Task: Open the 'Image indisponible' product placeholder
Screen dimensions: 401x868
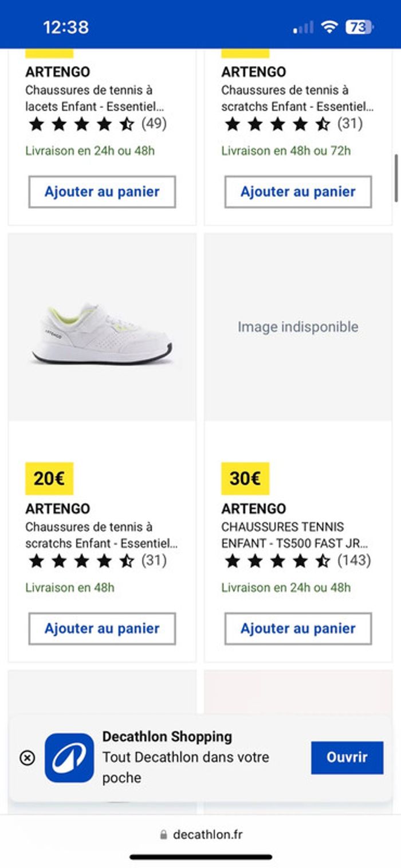Action: (x=298, y=327)
